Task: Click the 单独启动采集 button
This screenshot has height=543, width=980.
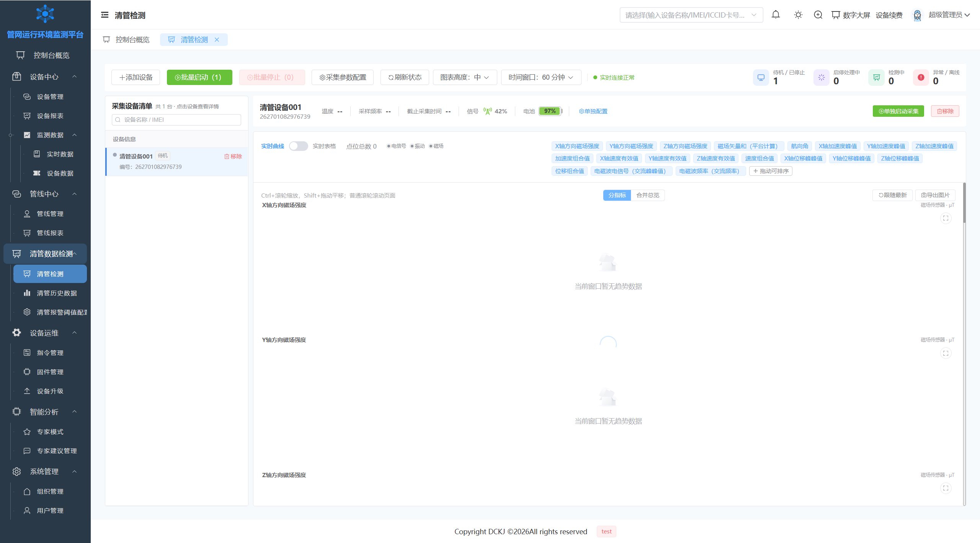Action: click(x=898, y=111)
